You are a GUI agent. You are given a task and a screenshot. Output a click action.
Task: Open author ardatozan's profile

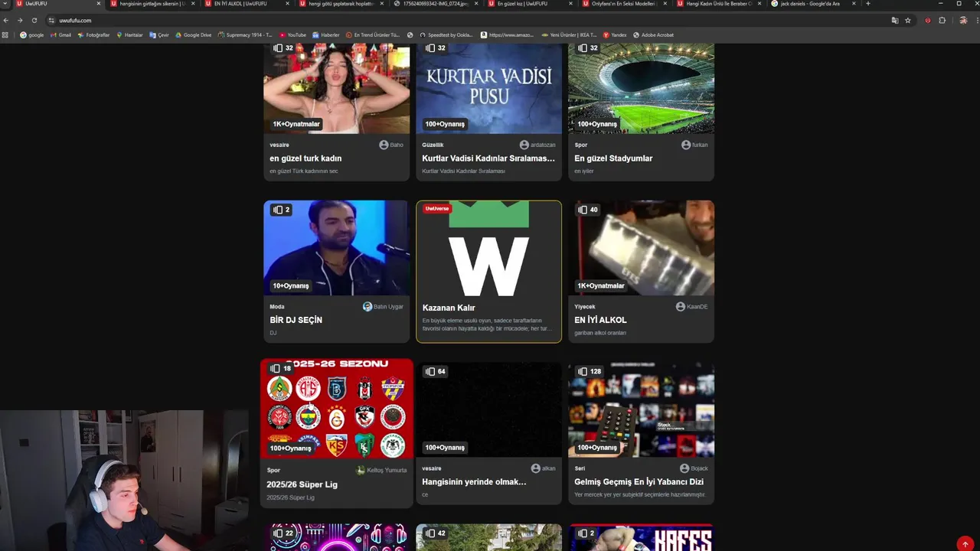(x=537, y=145)
